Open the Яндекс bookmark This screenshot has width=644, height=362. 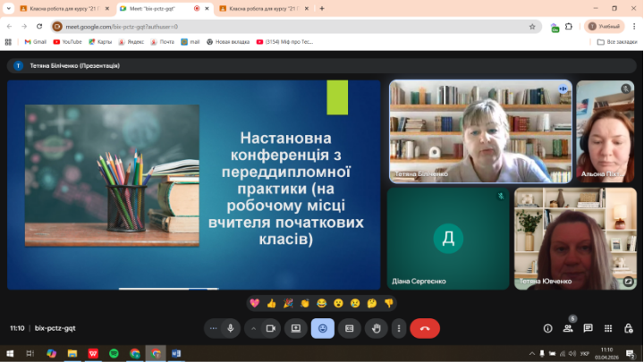click(x=131, y=42)
